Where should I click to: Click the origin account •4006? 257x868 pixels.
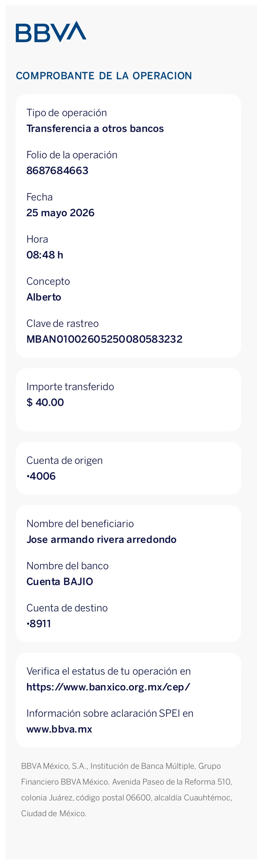tap(41, 476)
